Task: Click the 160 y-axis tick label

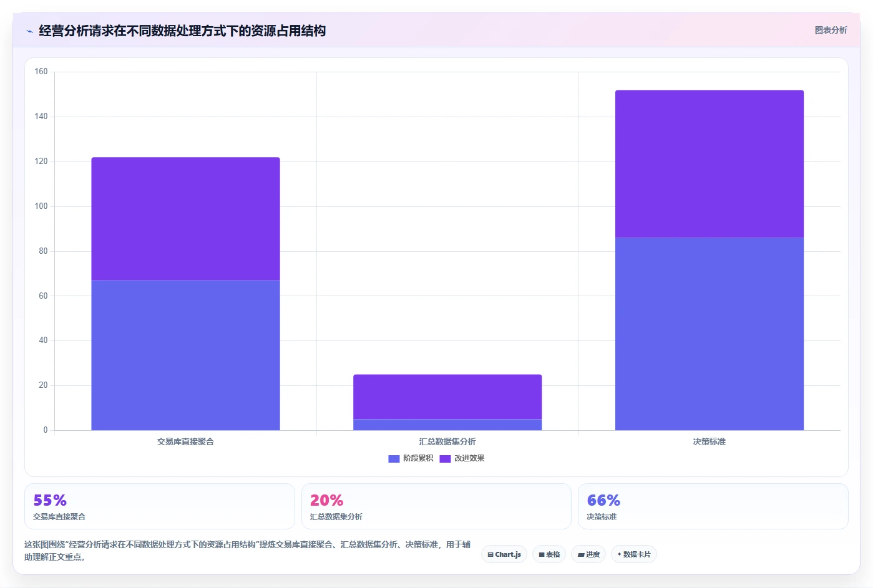Action: [41, 72]
